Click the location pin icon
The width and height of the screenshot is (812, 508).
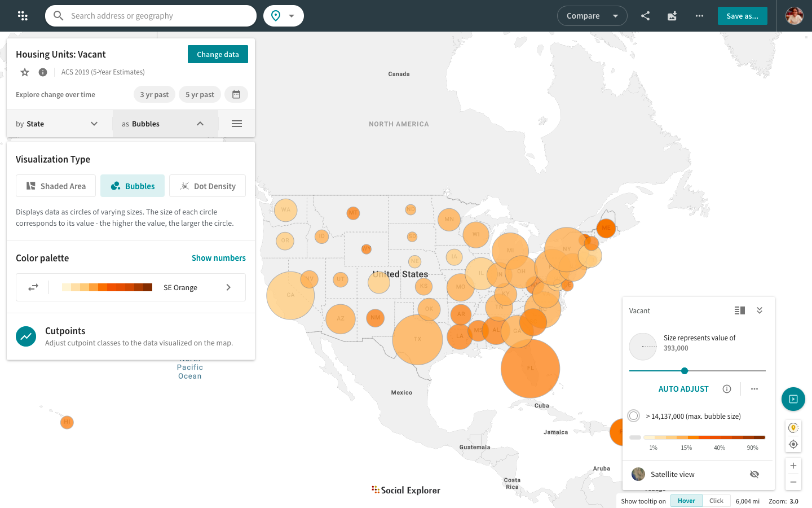pos(276,16)
